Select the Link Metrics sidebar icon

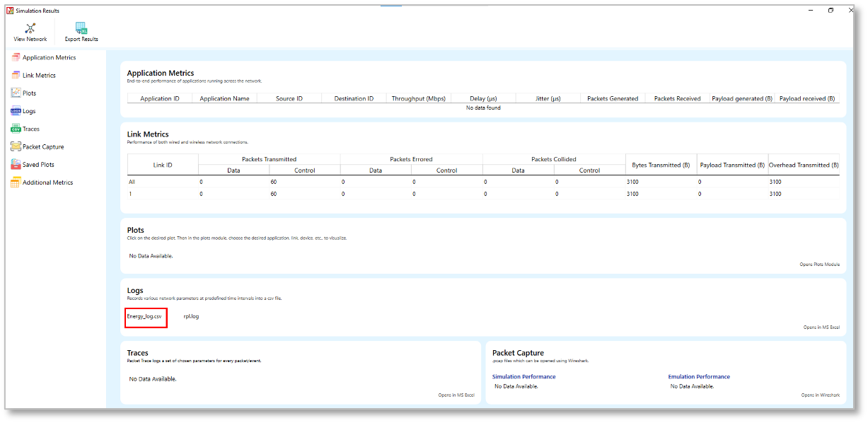[16, 75]
